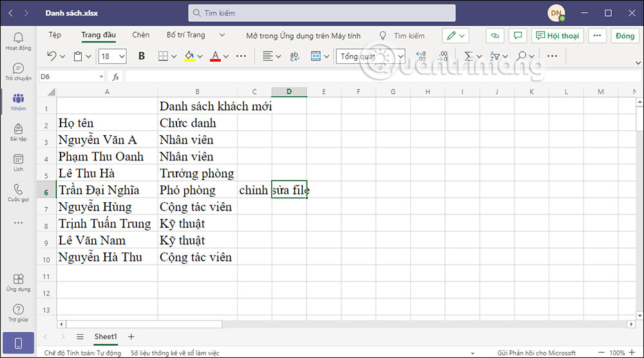Click the AutoSum sigma icon
This screenshot has height=358, width=644.
tap(468, 56)
